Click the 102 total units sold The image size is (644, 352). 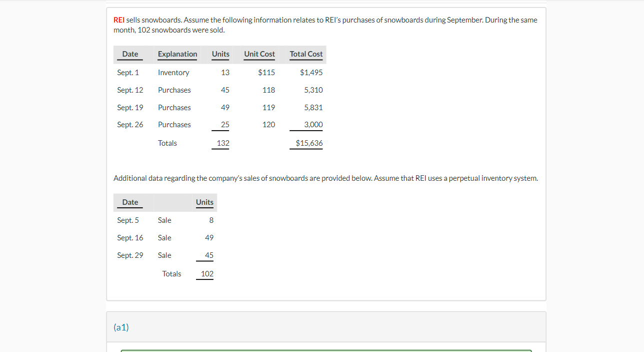(x=207, y=274)
